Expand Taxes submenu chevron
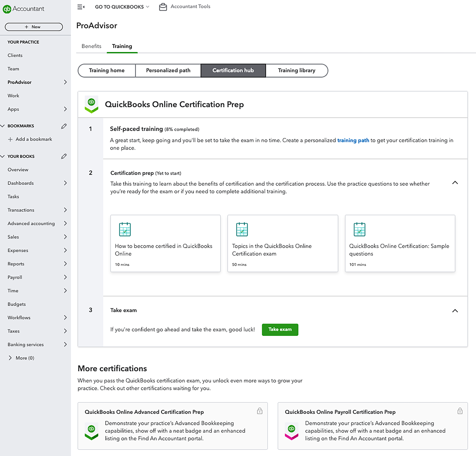 [x=65, y=331]
